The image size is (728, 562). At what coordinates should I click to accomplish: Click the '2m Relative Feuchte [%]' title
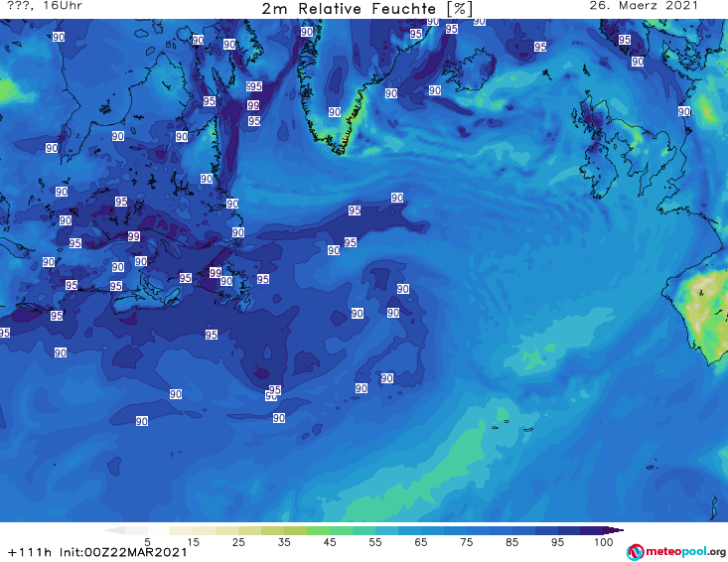(367, 9)
